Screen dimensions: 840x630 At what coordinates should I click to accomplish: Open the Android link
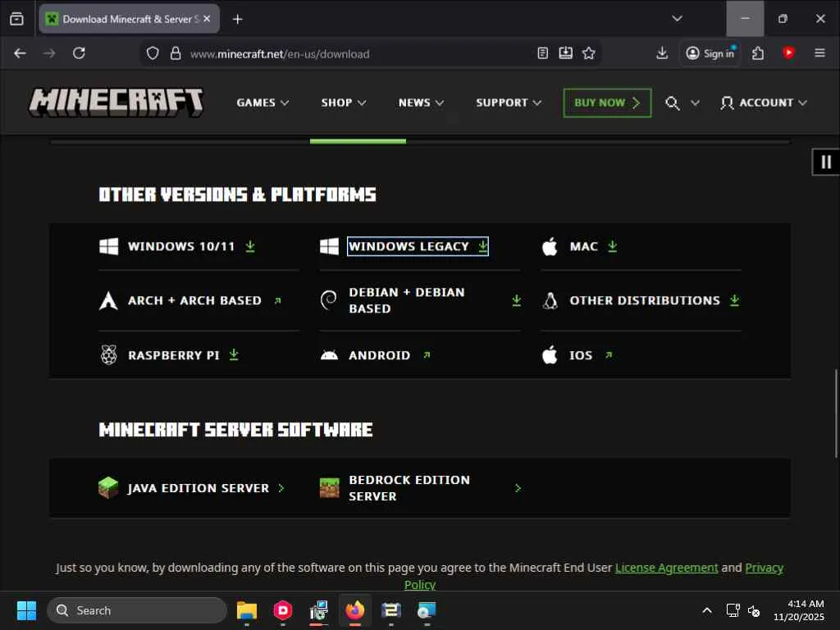pyautogui.click(x=390, y=355)
